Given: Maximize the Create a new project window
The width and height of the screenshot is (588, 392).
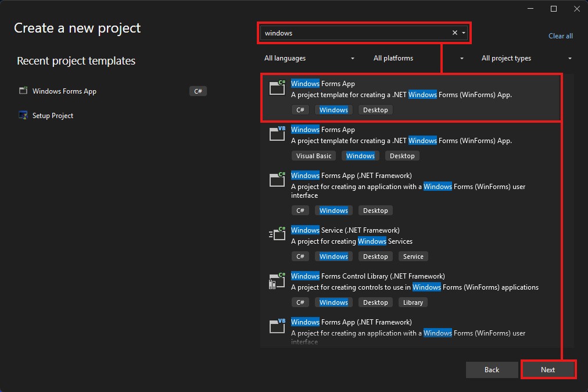Looking at the screenshot, I should pos(554,9).
